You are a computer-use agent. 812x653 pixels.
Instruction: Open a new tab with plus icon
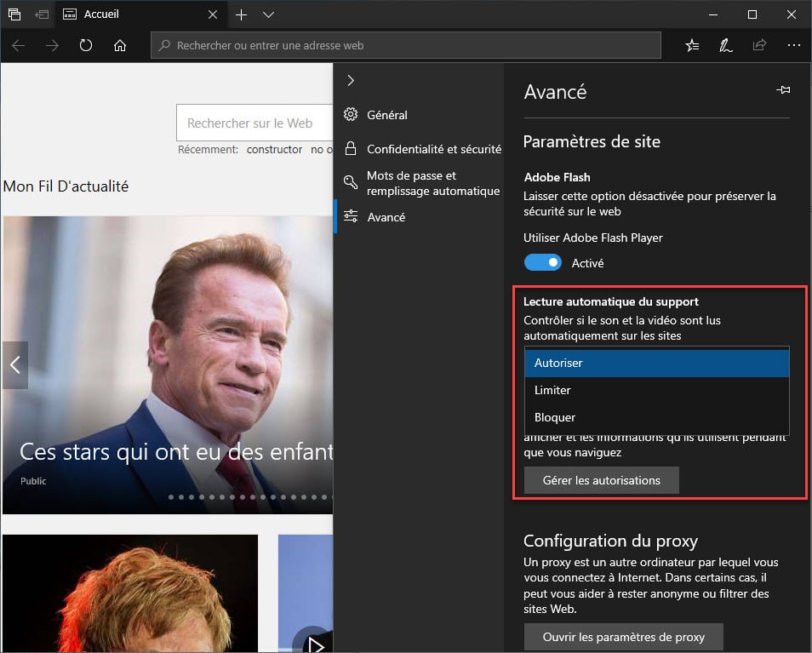pyautogui.click(x=241, y=14)
